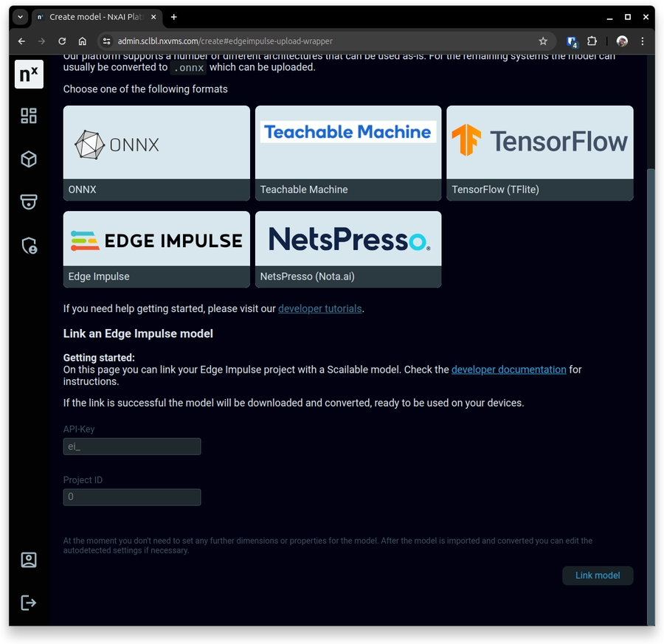This screenshot has width=664, height=644.
Task: Open the developer tutorials link
Action: [319, 309]
